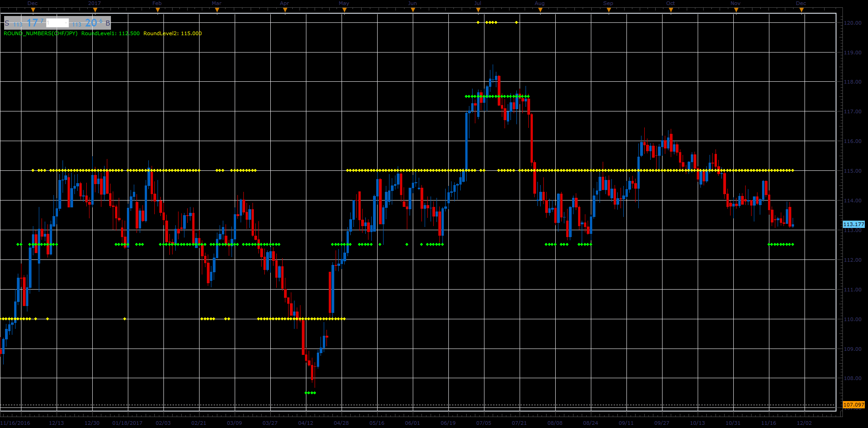This screenshot has width=868, height=428.
Task: Click the 120.00 price axis label
Action: pos(852,23)
